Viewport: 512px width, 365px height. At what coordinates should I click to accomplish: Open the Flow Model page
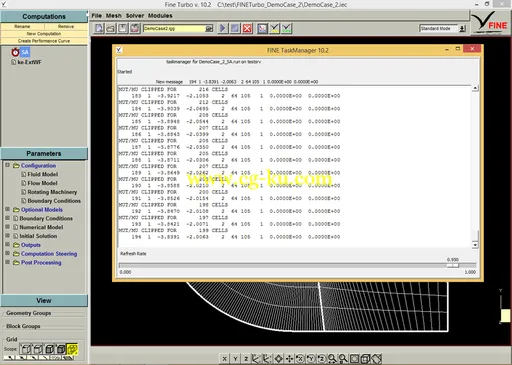42,183
